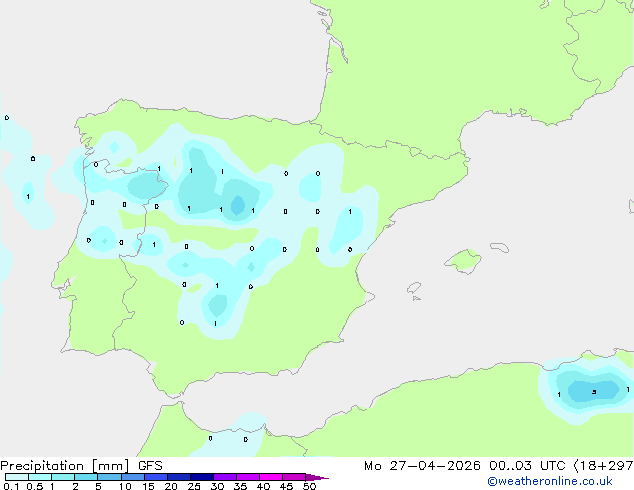Select the 1–2 mm legend color
Screen dimensions: 634x490
pyautogui.click(x=63, y=477)
